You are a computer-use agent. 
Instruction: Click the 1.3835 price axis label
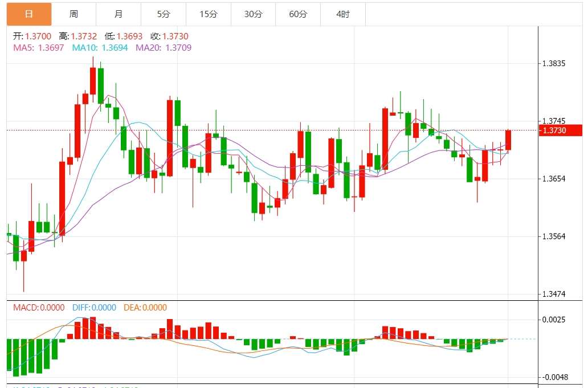[x=554, y=63]
